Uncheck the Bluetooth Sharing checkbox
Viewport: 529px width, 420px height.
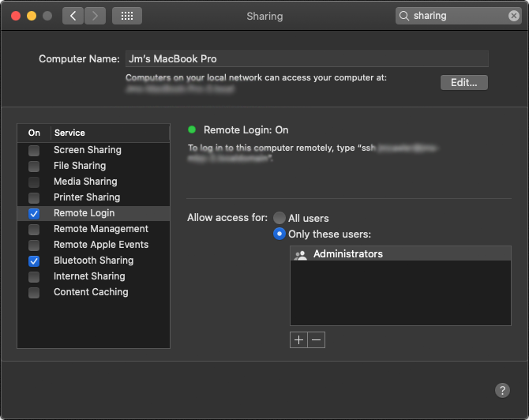(x=34, y=261)
